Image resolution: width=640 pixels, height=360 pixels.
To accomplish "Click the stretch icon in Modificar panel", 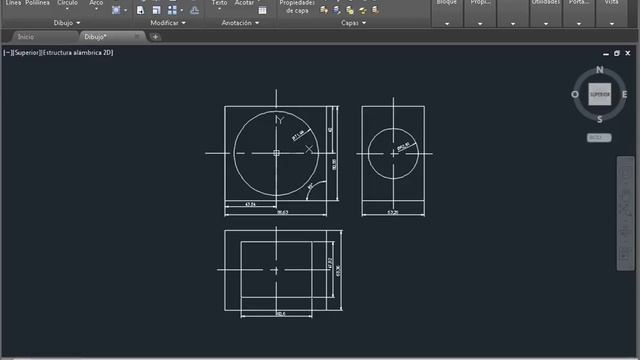I will click(140, 10).
